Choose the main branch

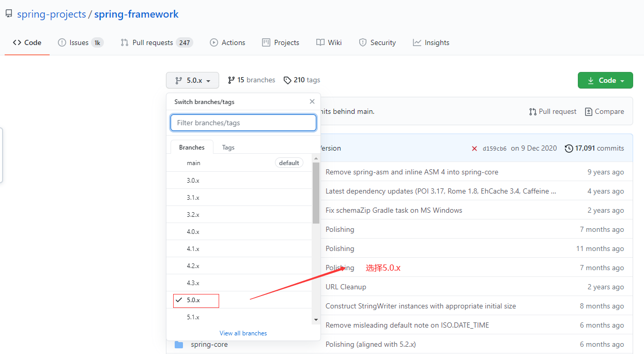[x=239, y=163]
